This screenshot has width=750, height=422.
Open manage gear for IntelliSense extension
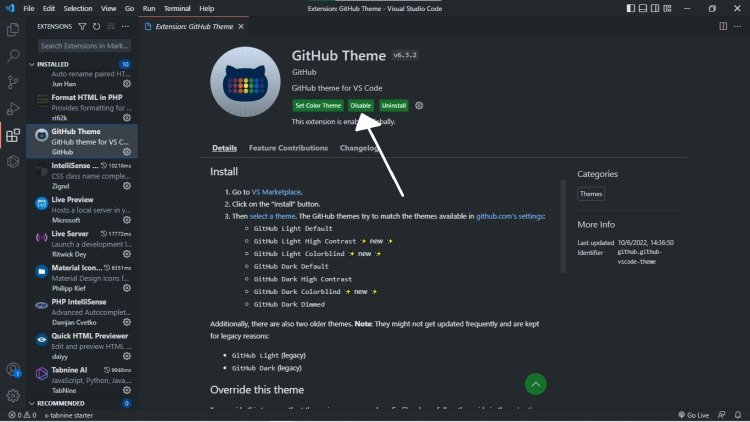[x=127, y=186]
